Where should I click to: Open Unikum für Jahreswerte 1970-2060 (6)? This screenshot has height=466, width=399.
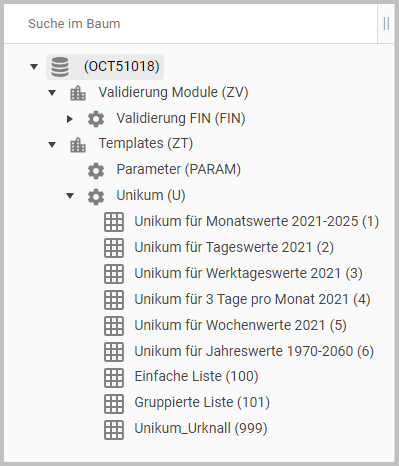click(254, 351)
